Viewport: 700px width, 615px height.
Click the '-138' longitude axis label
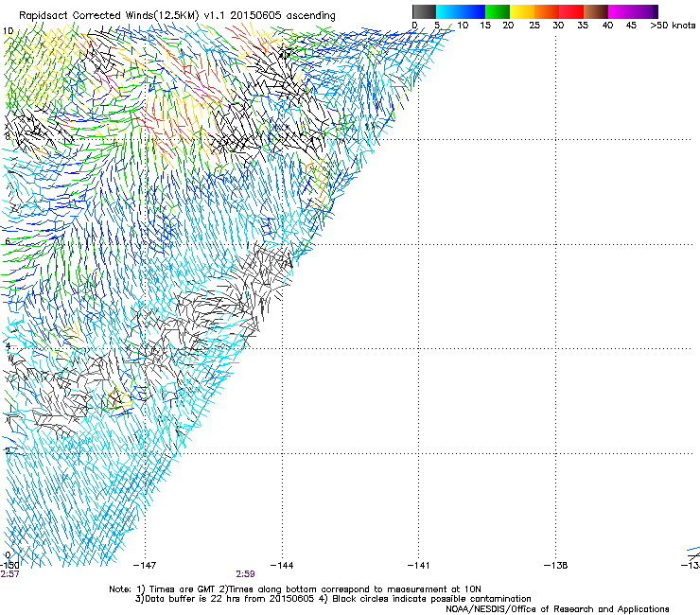point(555,566)
